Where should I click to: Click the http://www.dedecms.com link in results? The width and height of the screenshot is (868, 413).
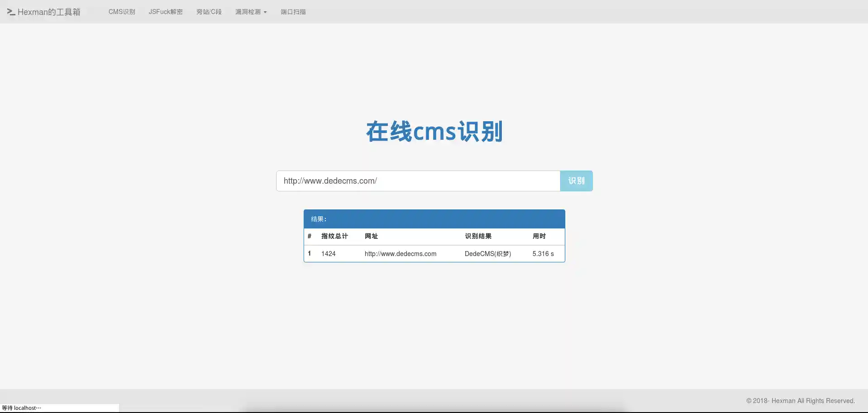coord(400,254)
